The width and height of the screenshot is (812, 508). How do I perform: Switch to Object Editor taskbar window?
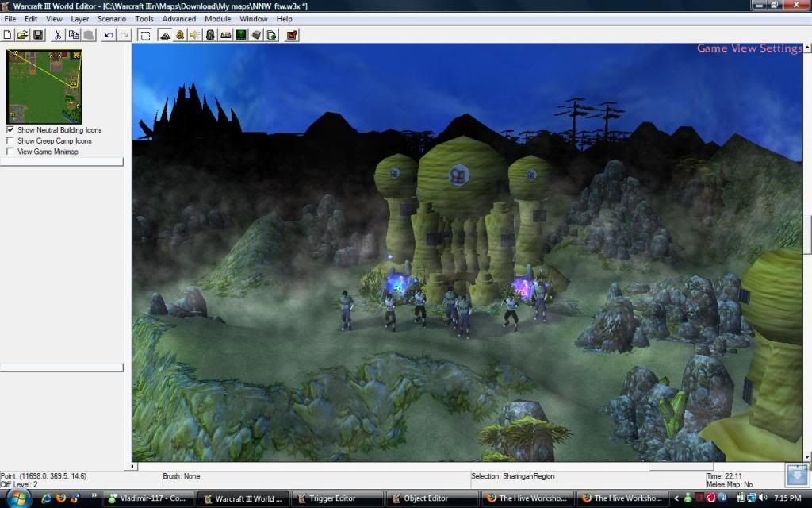[432, 498]
